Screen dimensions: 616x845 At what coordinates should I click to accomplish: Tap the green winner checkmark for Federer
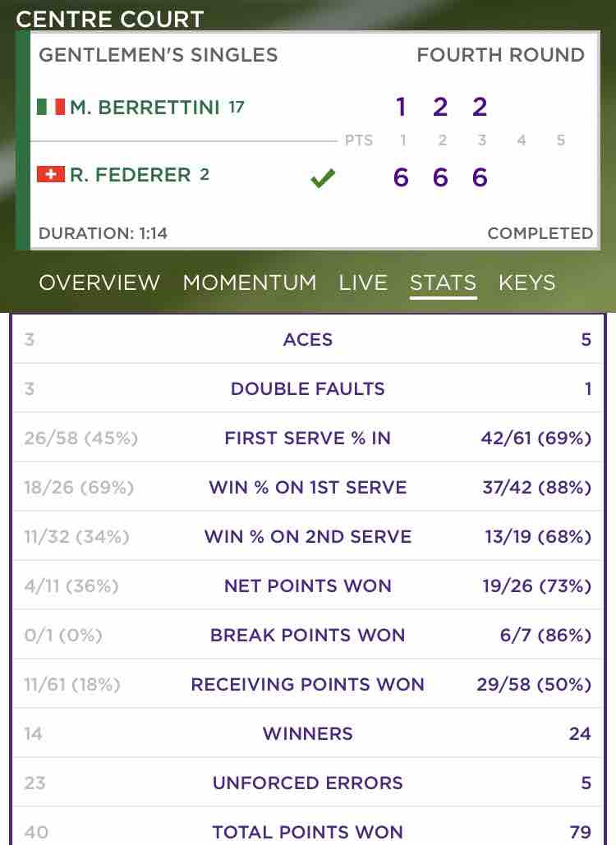(x=323, y=178)
